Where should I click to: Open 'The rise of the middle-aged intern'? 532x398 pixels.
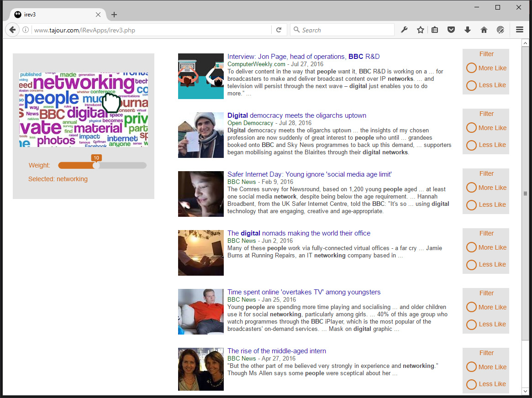(277, 351)
